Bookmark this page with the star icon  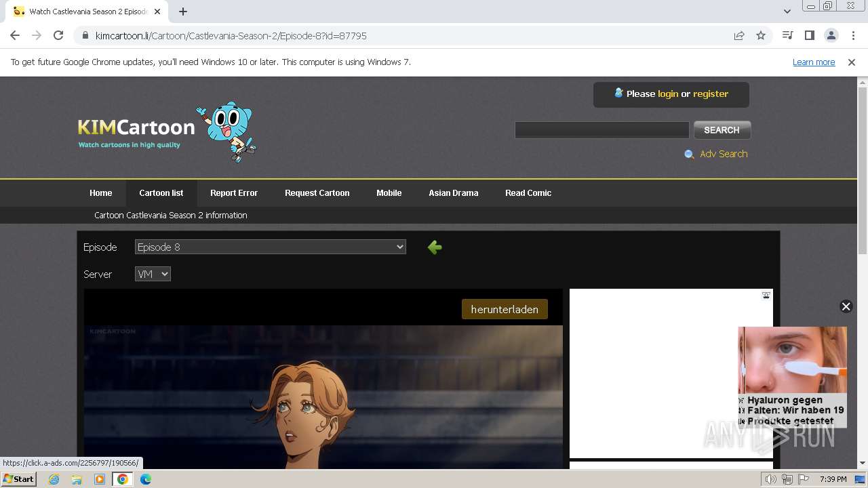point(761,35)
